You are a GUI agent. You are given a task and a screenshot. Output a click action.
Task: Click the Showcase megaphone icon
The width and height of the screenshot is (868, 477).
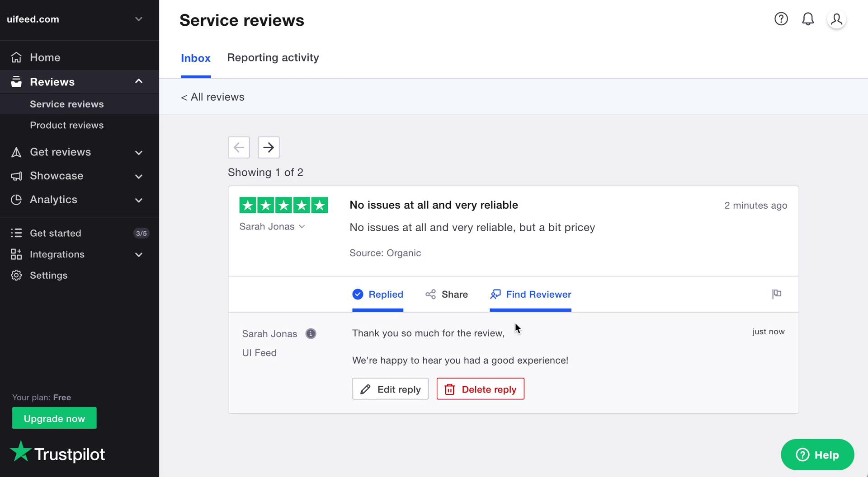(16, 176)
